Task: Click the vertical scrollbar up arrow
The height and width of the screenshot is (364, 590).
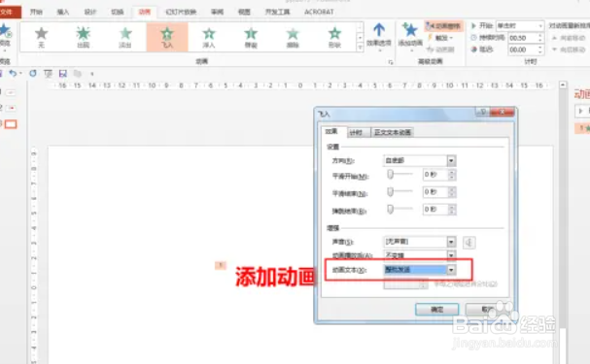Action: (x=563, y=84)
